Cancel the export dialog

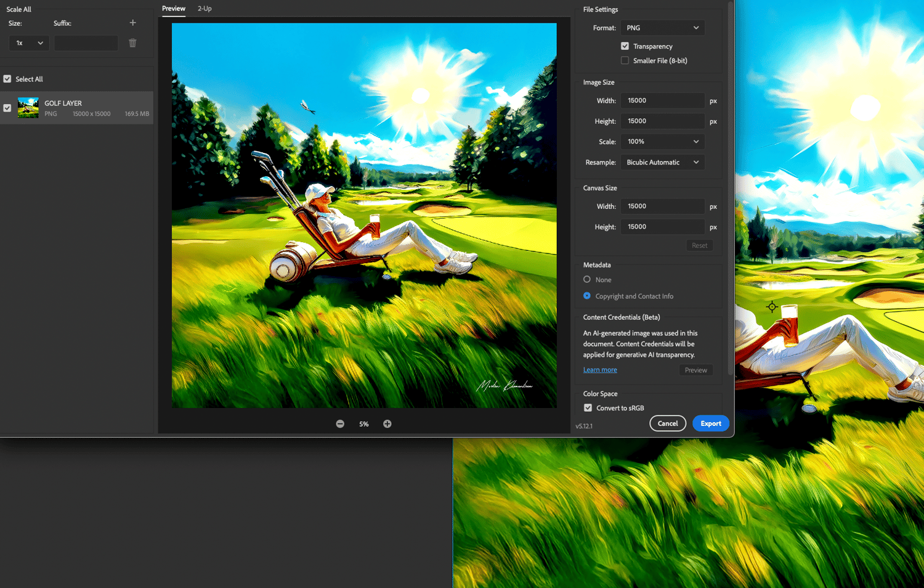coord(668,423)
